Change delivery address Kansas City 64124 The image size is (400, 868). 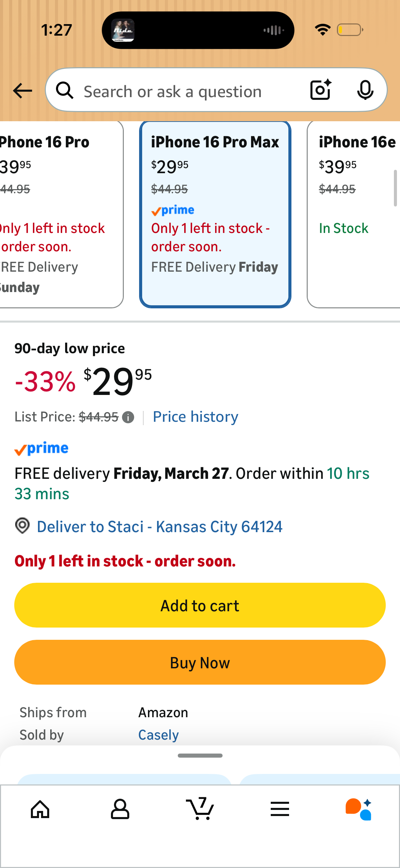point(159,527)
